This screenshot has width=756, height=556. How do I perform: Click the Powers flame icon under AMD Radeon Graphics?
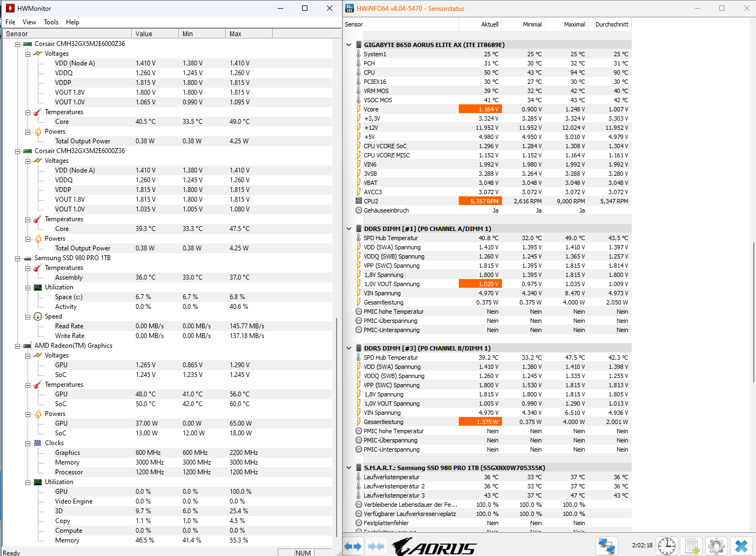(x=38, y=414)
